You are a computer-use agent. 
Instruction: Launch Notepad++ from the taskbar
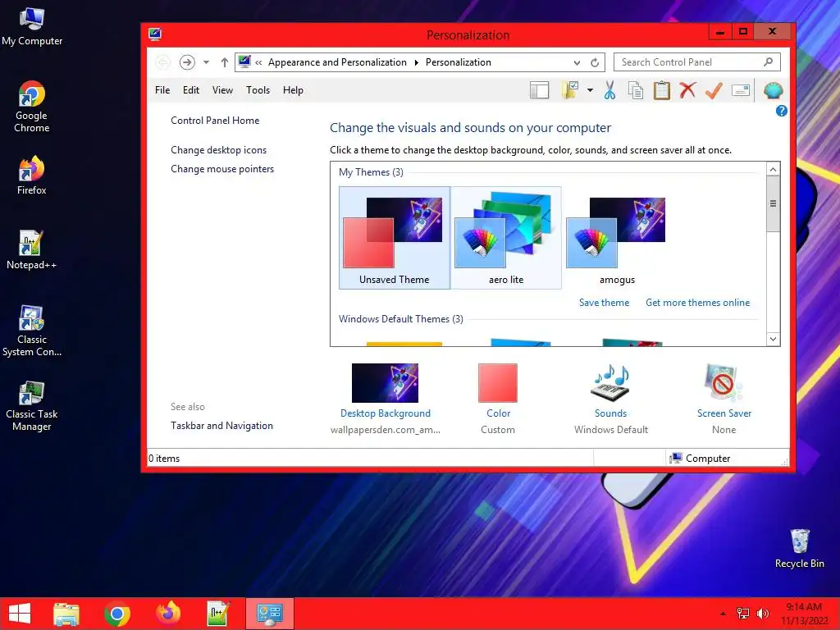click(x=218, y=614)
